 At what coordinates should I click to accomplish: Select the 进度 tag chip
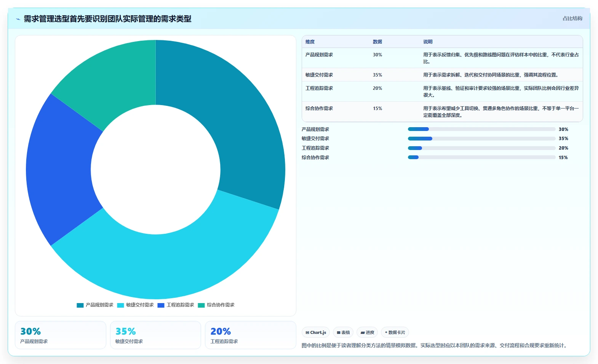(367, 332)
